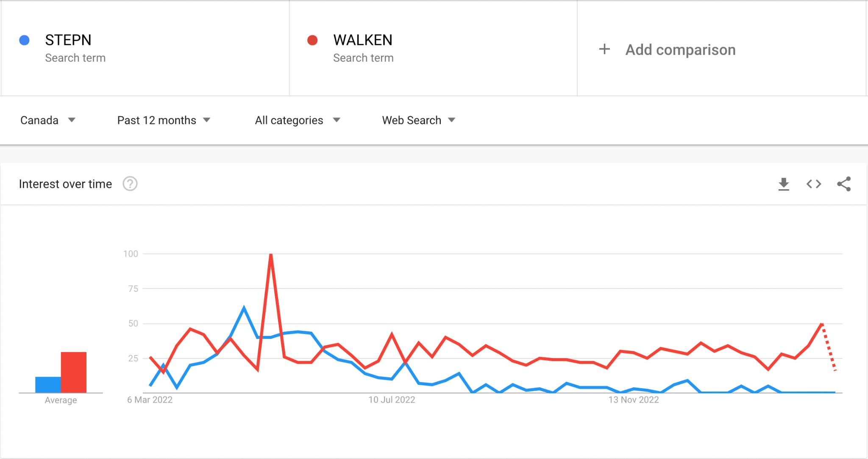The width and height of the screenshot is (868, 459).
Task: Open the embed code icon
Action: click(x=814, y=184)
